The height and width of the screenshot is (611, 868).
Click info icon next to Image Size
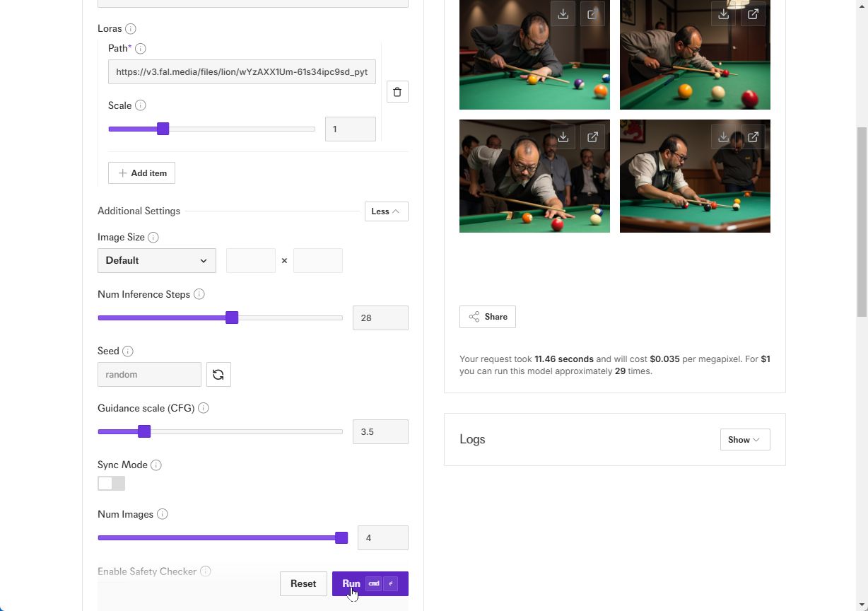(153, 238)
